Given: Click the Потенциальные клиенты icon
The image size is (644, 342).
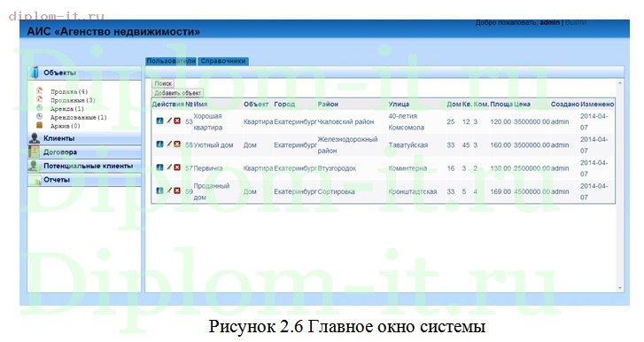Looking at the screenshot, I should 34,166.
